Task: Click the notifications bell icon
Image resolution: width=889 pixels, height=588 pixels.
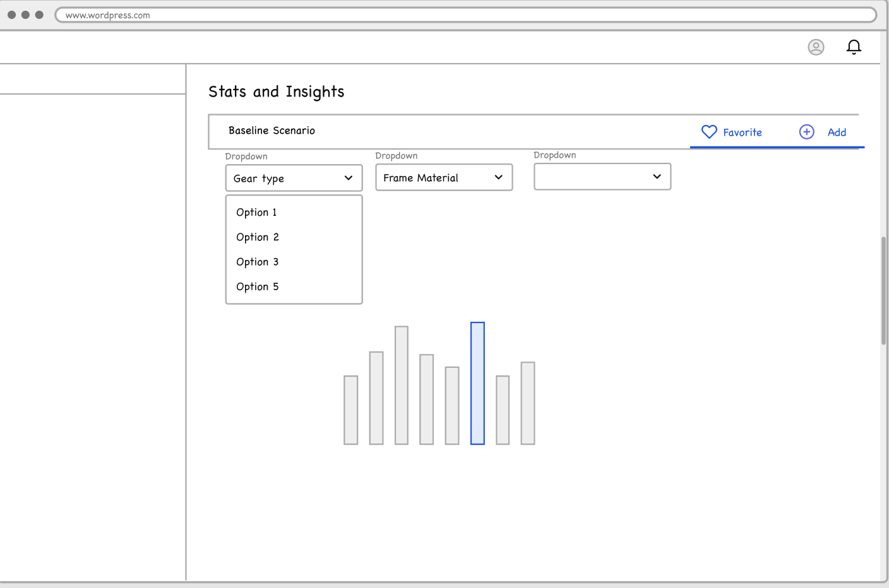Action: 854,47
